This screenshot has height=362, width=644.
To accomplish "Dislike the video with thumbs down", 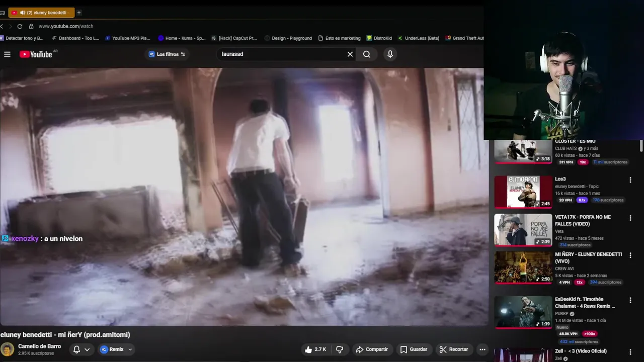I will click(x=340, y=349).
